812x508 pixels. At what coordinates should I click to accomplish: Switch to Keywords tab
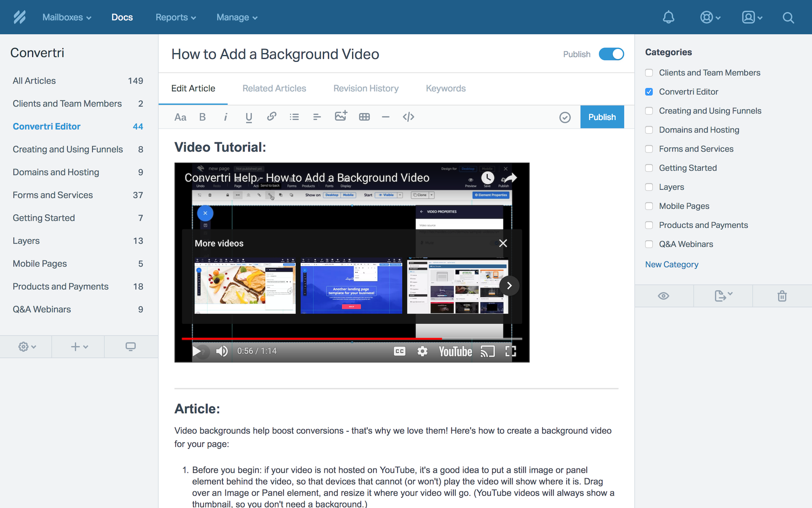tap(446, 88)
